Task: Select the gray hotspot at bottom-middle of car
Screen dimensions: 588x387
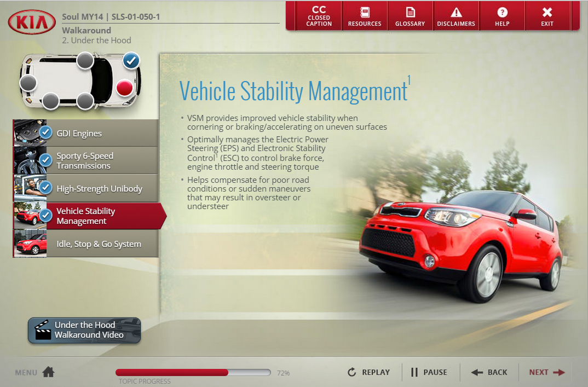Action: click(85, 101)
